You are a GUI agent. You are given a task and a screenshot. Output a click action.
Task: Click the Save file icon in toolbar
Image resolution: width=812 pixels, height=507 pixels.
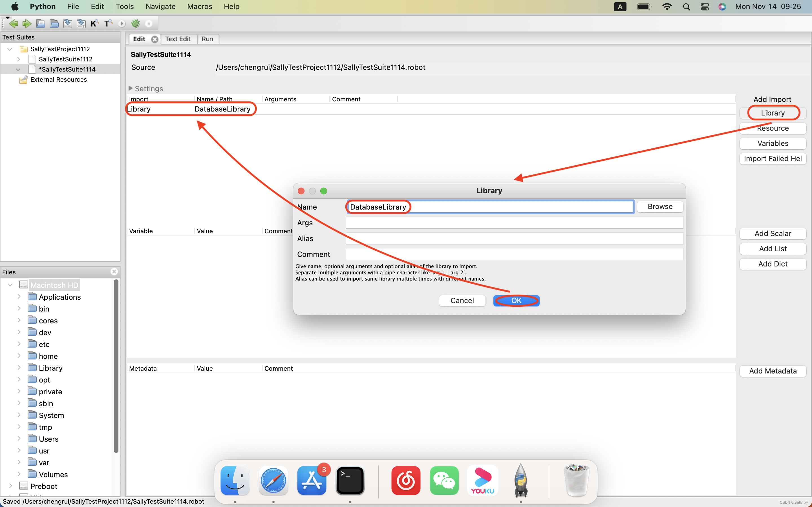click(67, 23)
